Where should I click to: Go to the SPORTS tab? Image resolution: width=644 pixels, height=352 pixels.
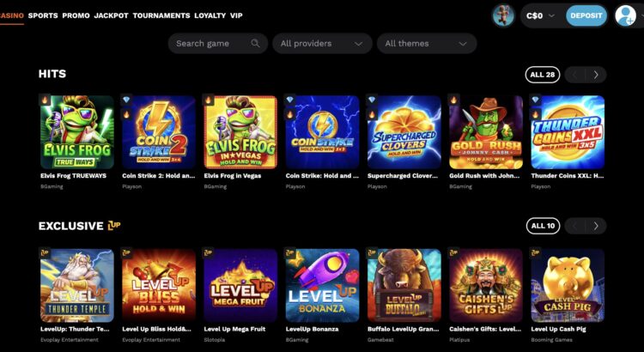pyautogui.click(x=43, y=15)
